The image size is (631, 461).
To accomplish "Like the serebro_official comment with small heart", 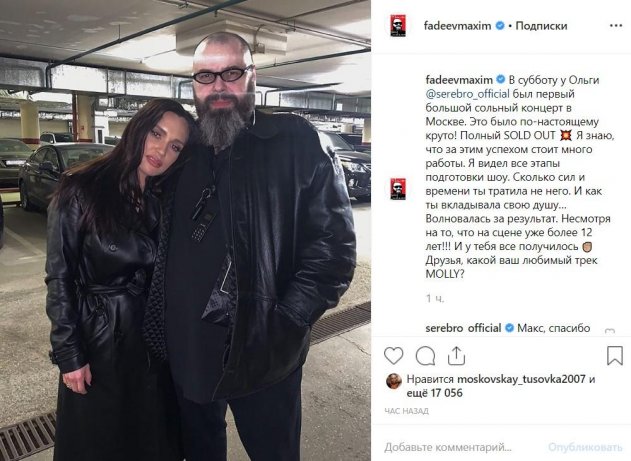I will [x=610, y=331].
